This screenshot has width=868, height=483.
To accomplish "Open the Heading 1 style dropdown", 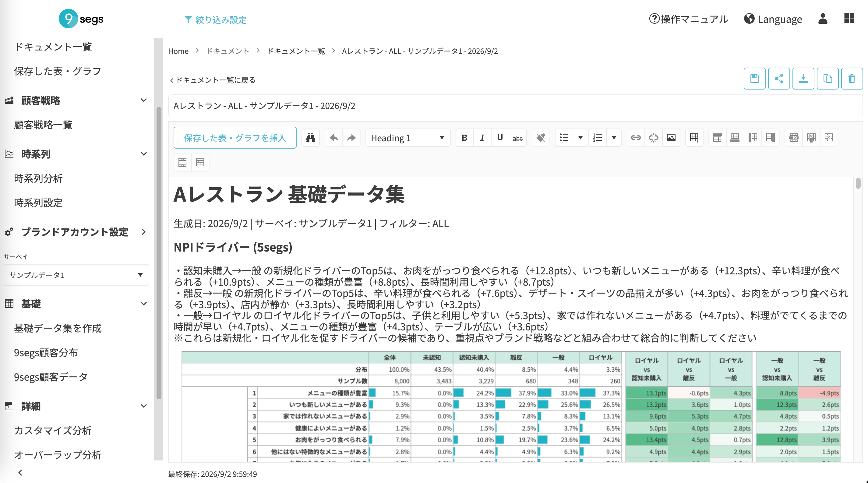I will [x=408, y=138].
